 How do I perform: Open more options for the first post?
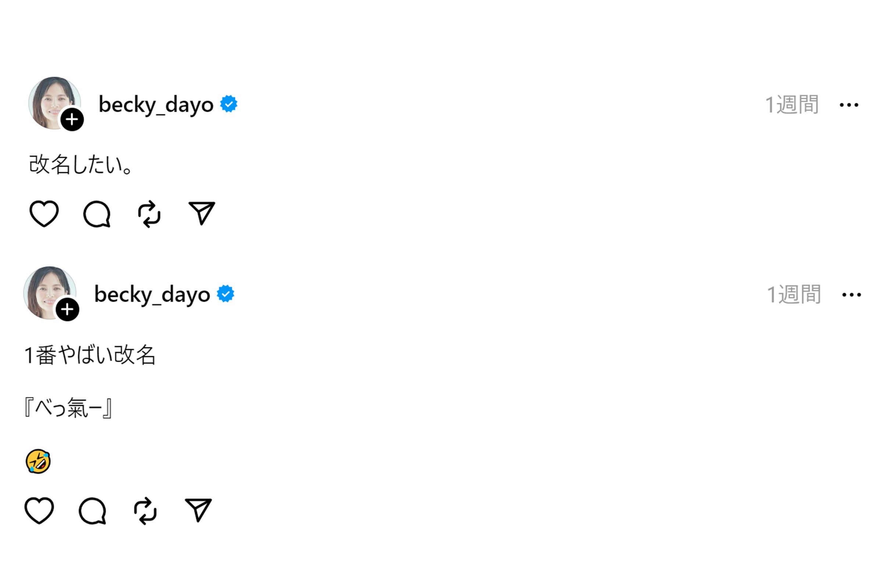pyautogui.click(x=849, y=105)
